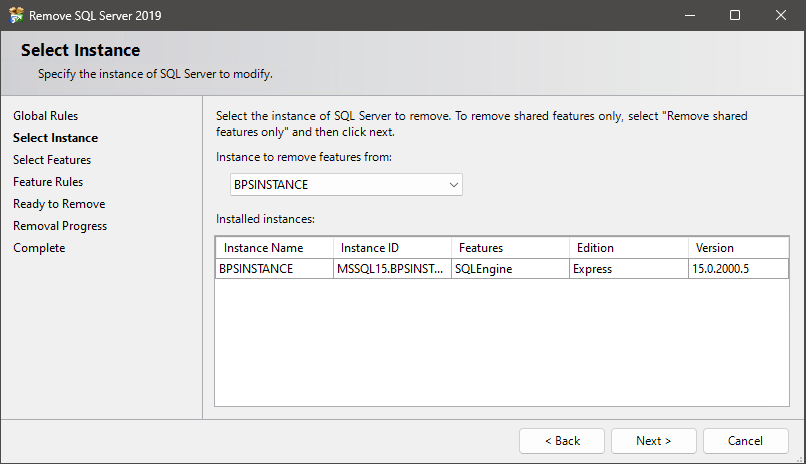Click the 'Instance to remove features from:' label
This screenshot has height=464, width=806.
[x=304, y=157]
